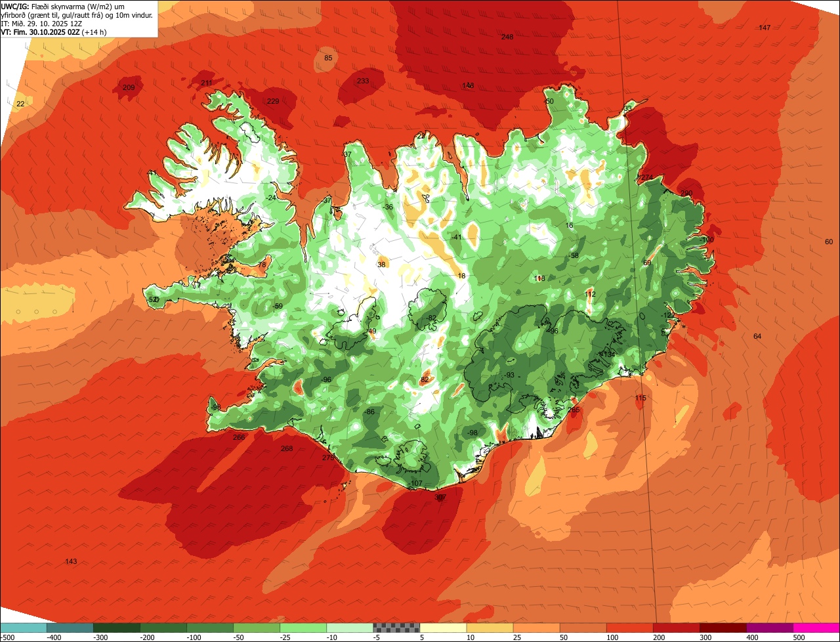This screenshot has height=642, width=840.
Task: Click the map value 22 on the left edge
Action: pos(20,104)
